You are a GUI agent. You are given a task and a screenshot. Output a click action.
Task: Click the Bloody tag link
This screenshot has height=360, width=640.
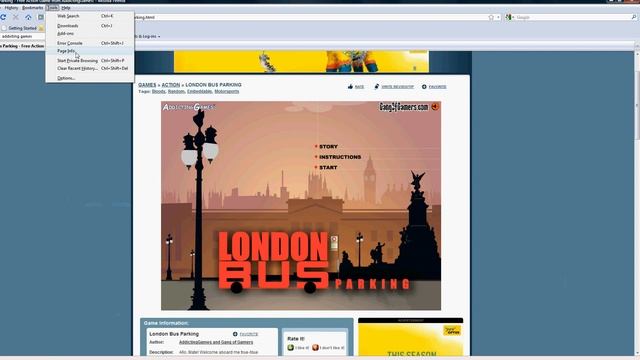click(x=159, y=91)
